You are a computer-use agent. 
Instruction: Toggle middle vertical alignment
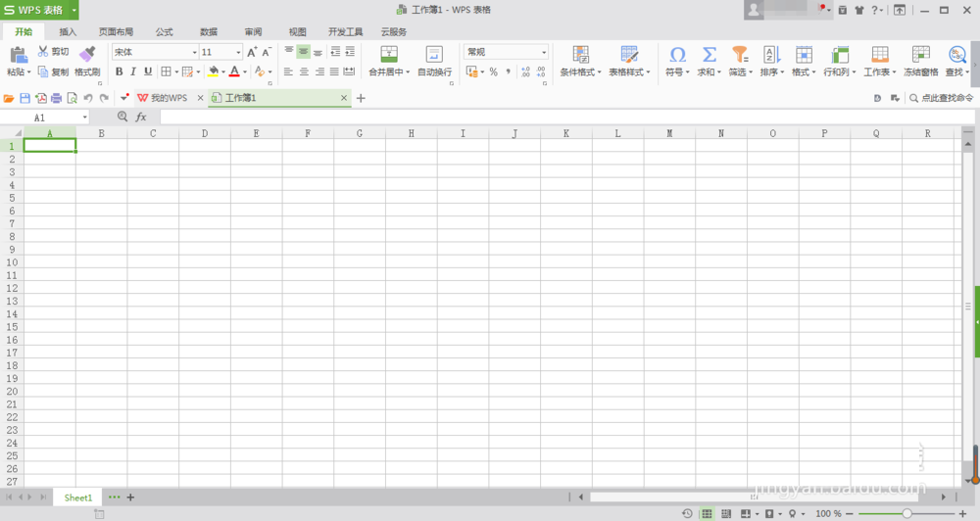coord(303,51)
